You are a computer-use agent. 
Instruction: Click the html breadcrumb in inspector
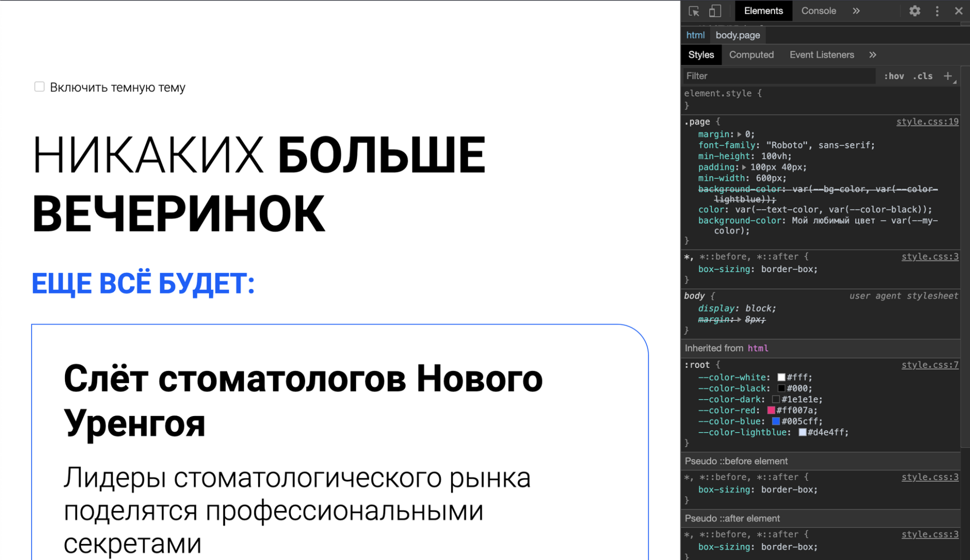[x=696, y=34]
